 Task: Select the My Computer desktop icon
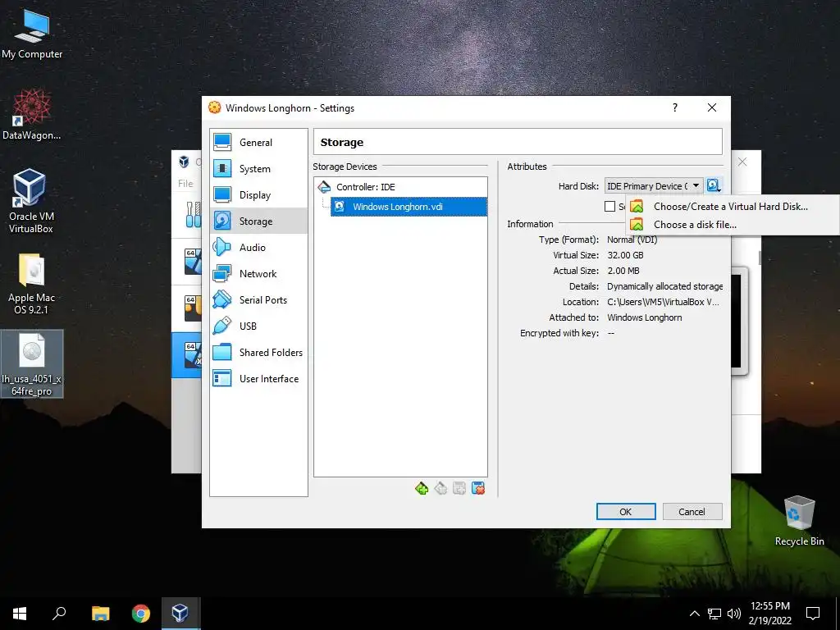pyautogui.click(x=32, y=34)
